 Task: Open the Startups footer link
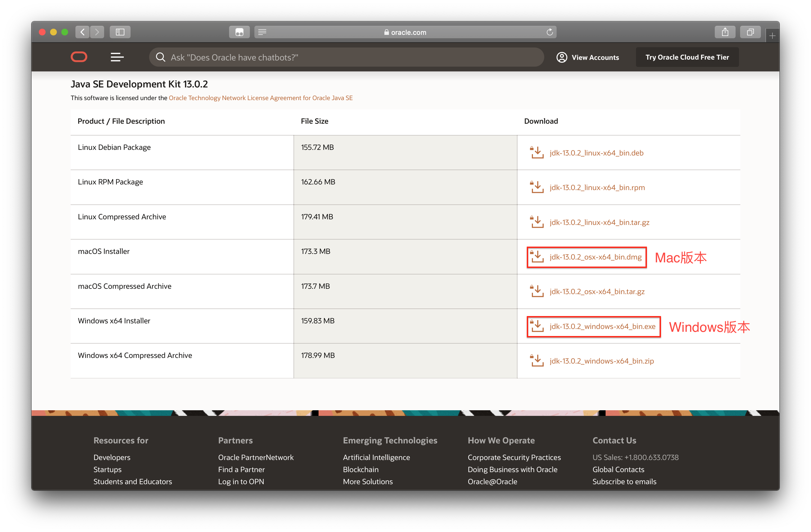click(107, 469)
